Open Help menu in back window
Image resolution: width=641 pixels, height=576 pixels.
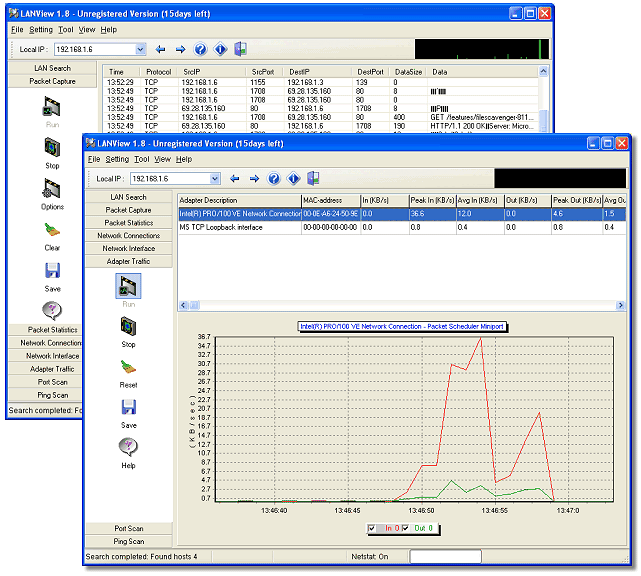[x=108, y=29]
